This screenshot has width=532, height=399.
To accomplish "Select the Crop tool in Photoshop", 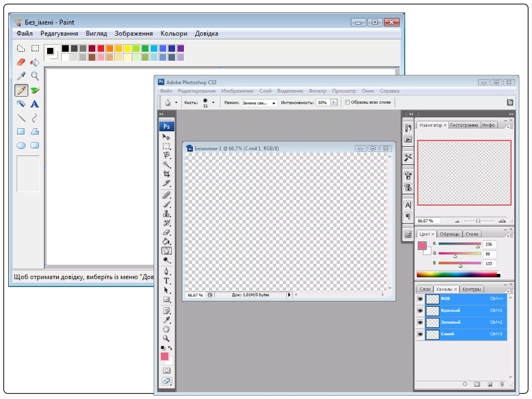I will 166,174.
